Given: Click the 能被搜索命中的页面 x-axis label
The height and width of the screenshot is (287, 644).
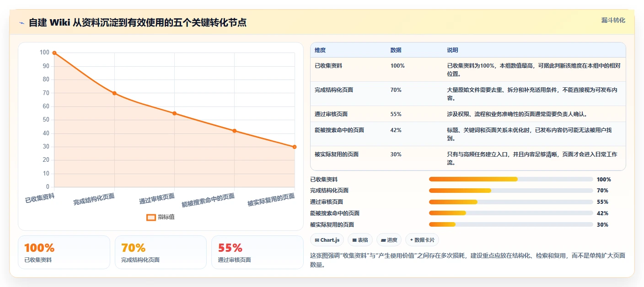Looking at the screenshot, I should pyautogui.click(x=208, y=200).
